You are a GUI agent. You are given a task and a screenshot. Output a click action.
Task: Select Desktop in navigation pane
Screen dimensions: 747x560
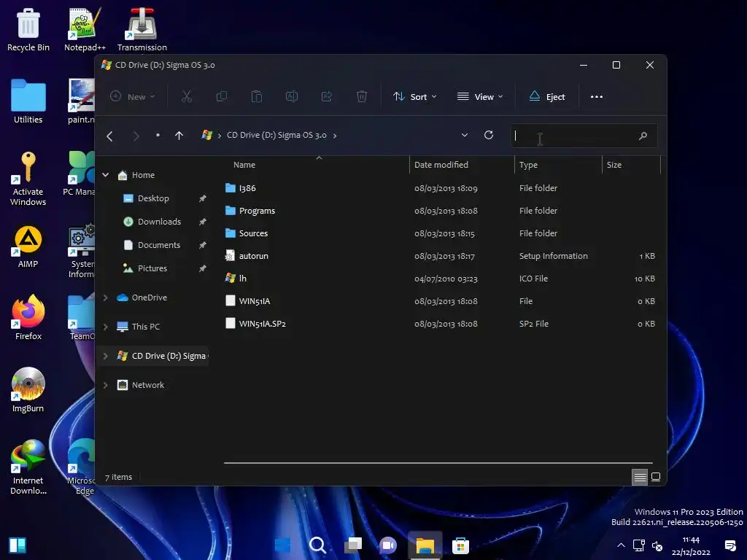point(153,198)
